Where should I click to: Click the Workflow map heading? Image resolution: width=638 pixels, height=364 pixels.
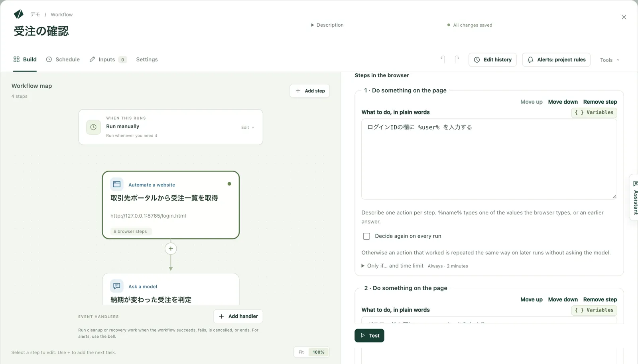[32, 86]
